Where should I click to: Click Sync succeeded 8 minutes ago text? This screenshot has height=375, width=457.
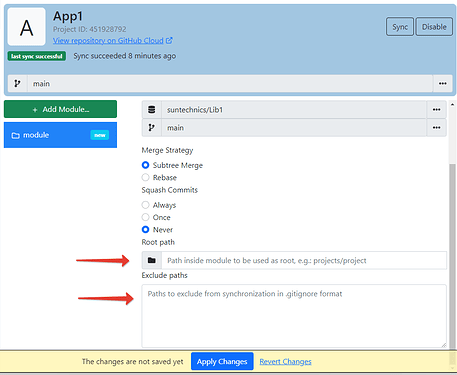click(x=125, y=56)
